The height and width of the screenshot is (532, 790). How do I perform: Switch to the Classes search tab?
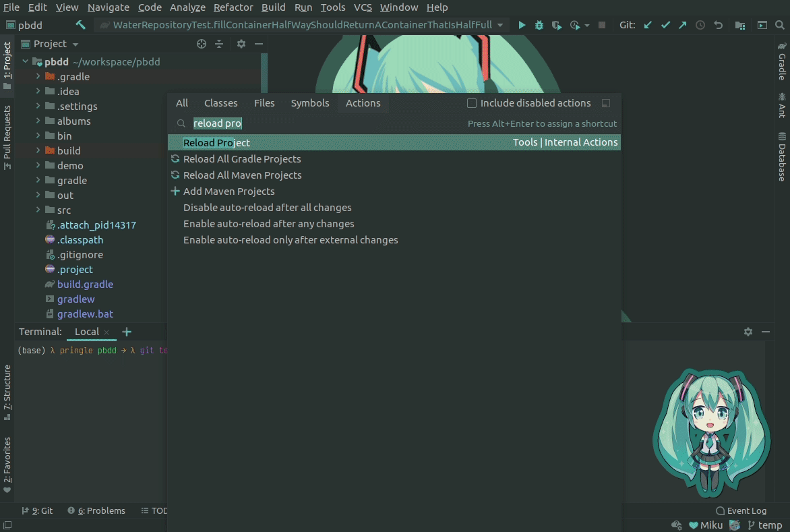220,103
